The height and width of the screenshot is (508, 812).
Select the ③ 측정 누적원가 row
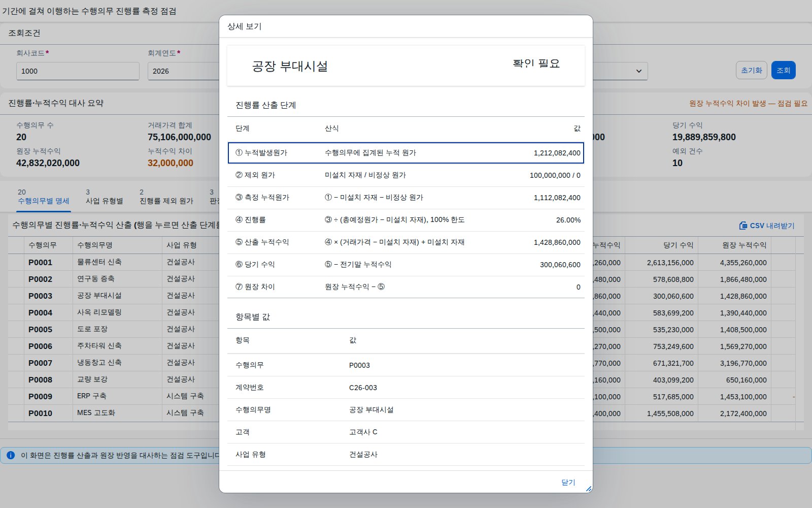[x=406, y=198]
